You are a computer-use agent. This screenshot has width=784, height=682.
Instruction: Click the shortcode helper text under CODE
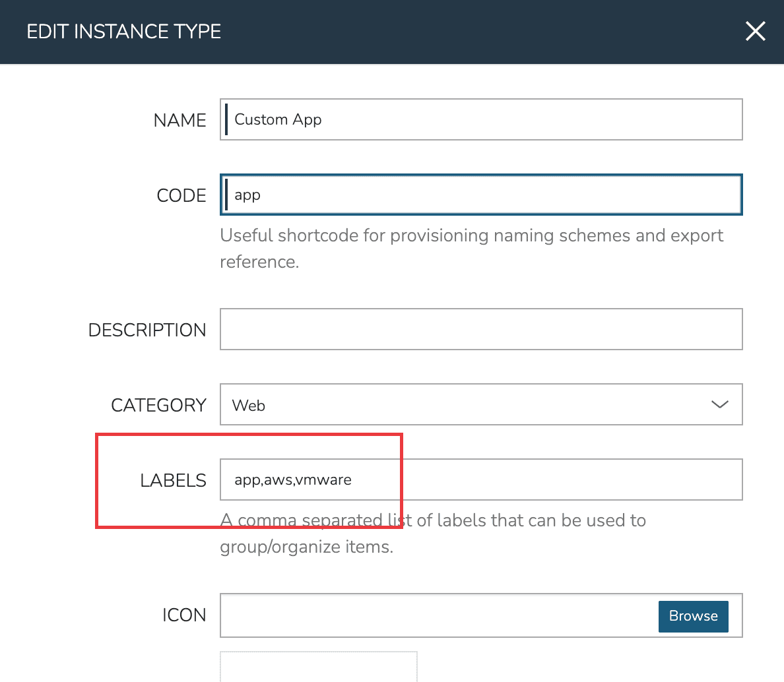point(471,249)
